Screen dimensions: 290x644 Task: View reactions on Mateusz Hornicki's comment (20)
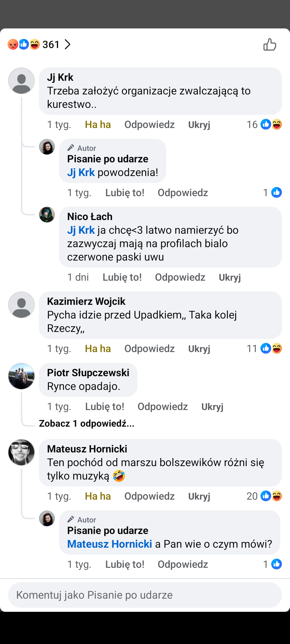click(264, 496)
